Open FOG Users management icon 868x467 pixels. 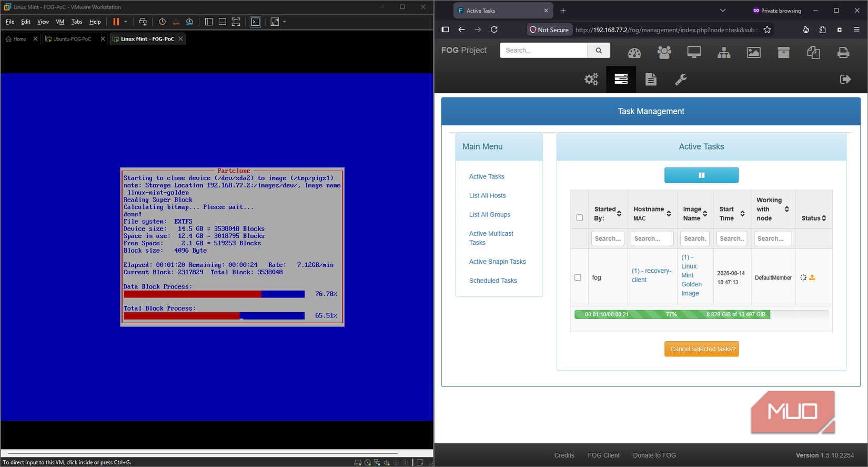coord(664,52)
